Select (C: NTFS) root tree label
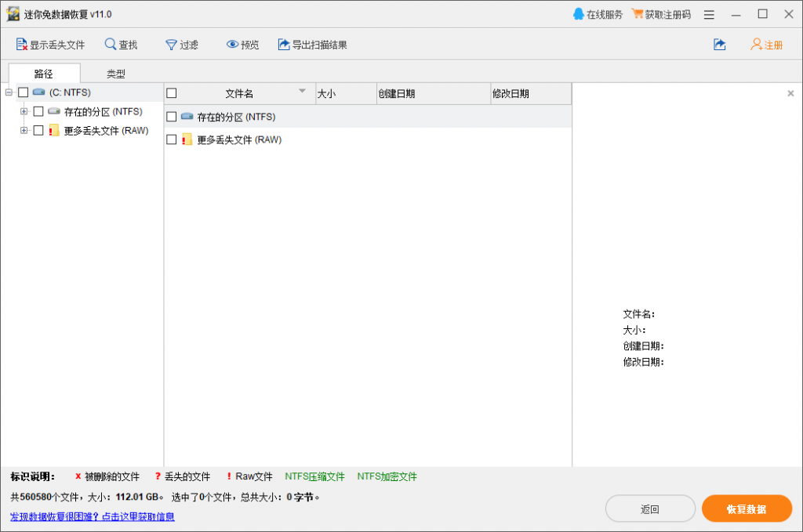This screenshot has height=532, width=803. click(x=70, y=92)
